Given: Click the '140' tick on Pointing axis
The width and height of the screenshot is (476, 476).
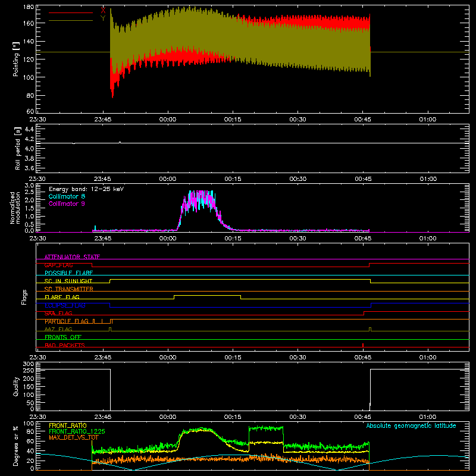Looking at the screenshot, I should point(29,41).
